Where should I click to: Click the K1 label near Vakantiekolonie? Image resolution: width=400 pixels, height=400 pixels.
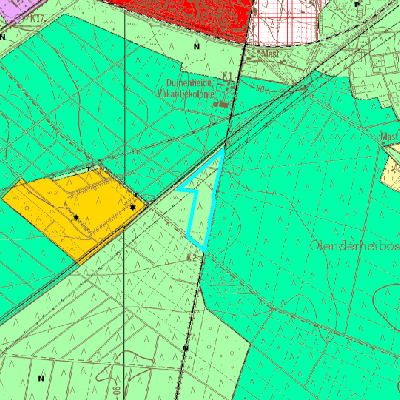(227, 76)
